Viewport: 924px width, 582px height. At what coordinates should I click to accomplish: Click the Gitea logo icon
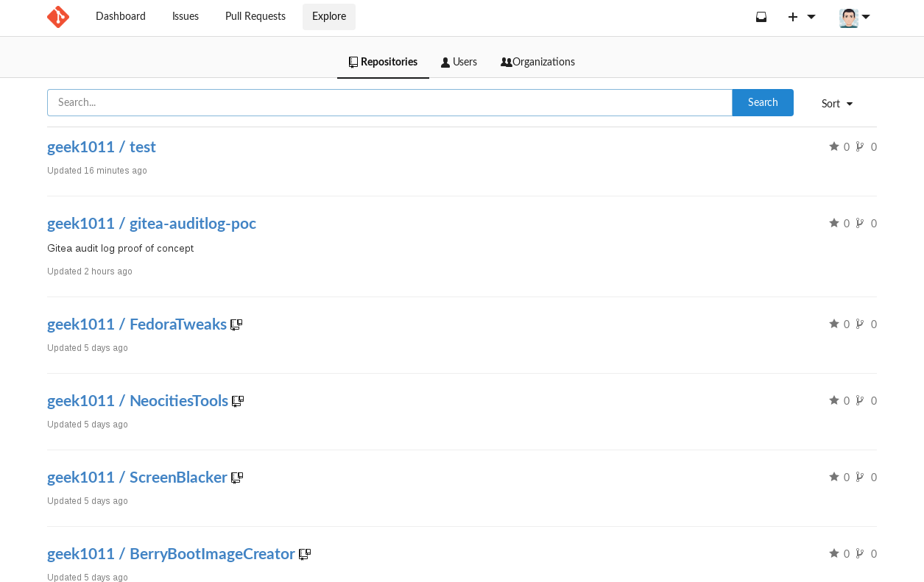pos(58,16)
